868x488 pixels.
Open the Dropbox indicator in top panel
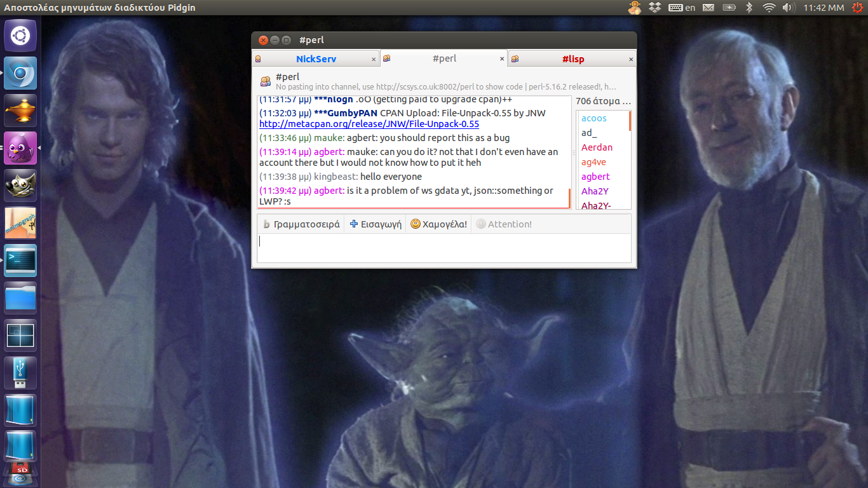click(654, 8)
